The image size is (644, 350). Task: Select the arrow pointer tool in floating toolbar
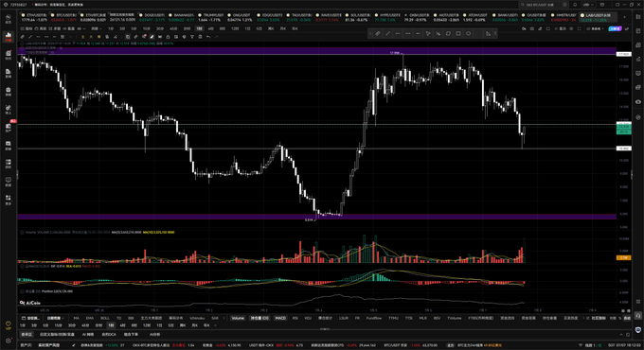pyautogui.click(x=428, y=34)
